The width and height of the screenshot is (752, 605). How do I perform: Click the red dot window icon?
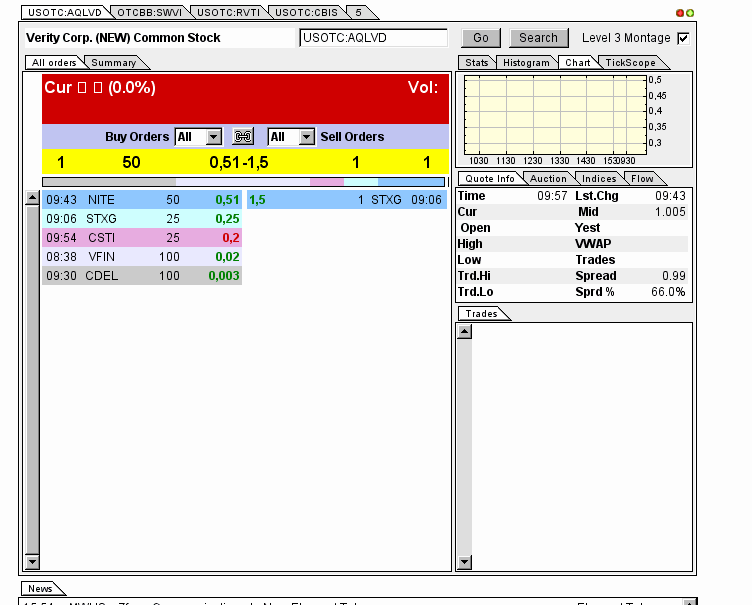681,13
